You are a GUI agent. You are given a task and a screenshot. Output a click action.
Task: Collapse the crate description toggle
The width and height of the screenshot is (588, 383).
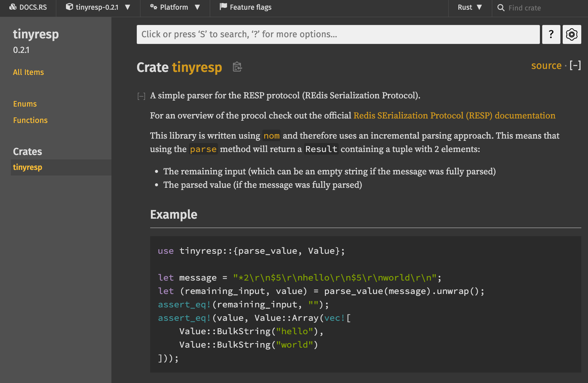141,96
